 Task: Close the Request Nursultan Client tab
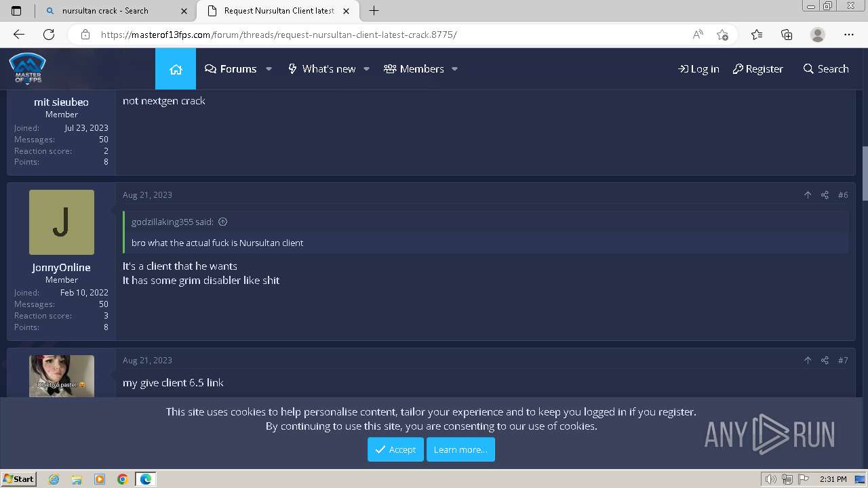pos(347,11)
